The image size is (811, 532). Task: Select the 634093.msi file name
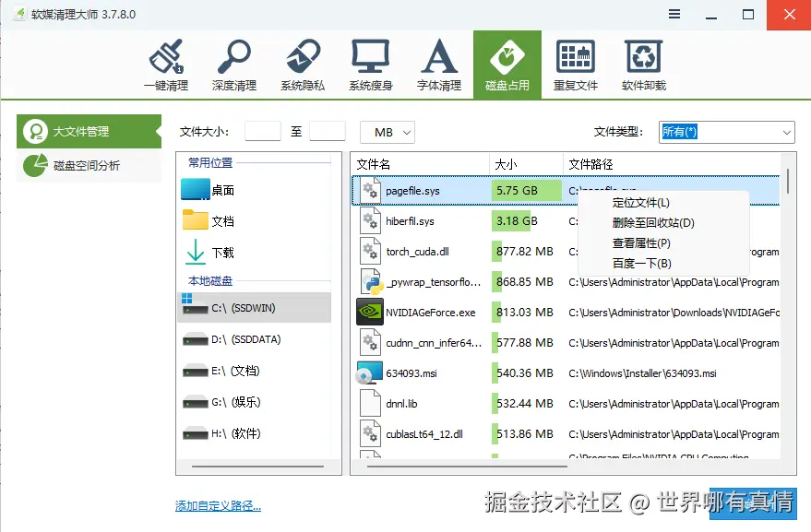tap(411, 373)
